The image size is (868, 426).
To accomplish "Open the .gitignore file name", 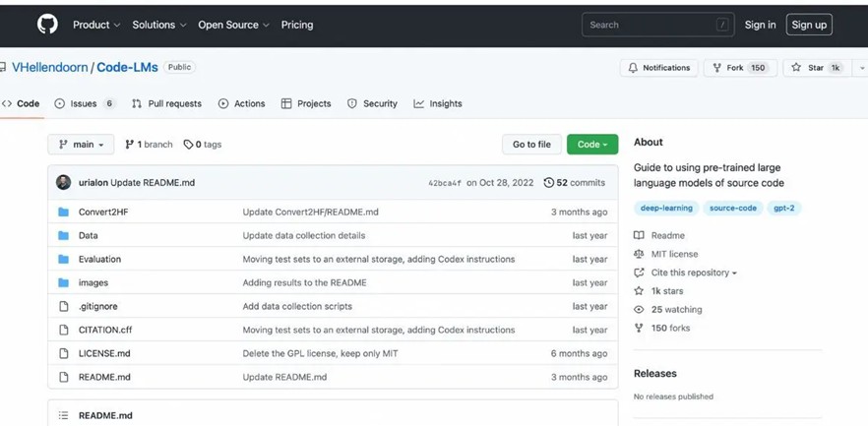I will [98, 307].
